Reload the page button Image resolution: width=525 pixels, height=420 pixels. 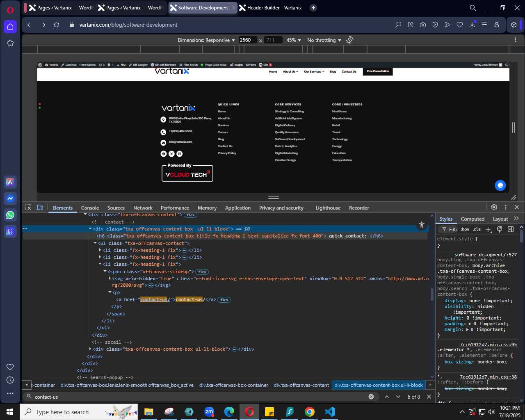click(57, 25)
